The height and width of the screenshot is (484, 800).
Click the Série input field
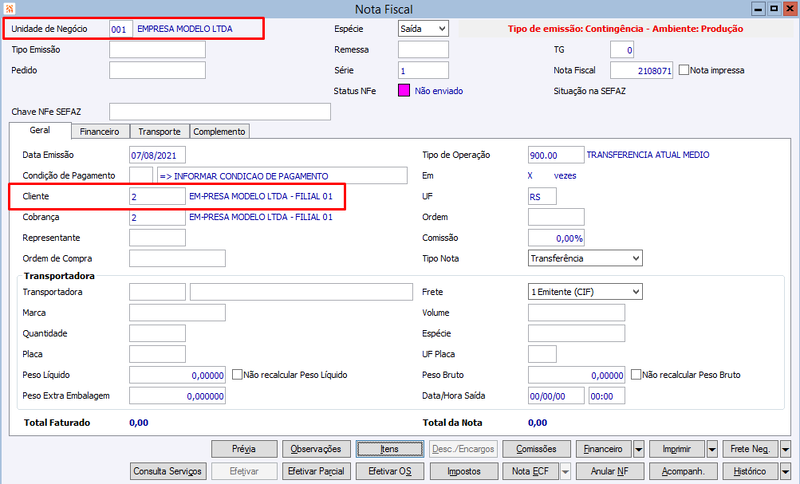tap(423, 70)
